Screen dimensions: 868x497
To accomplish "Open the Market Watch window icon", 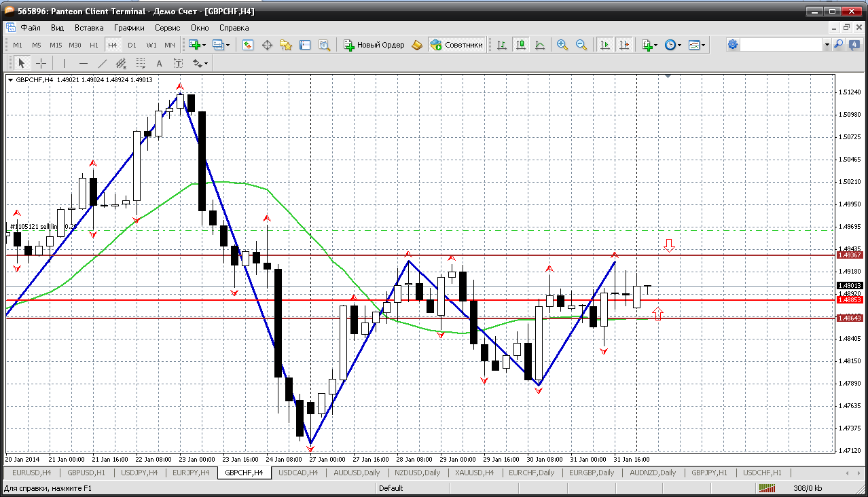I will 248,45.
